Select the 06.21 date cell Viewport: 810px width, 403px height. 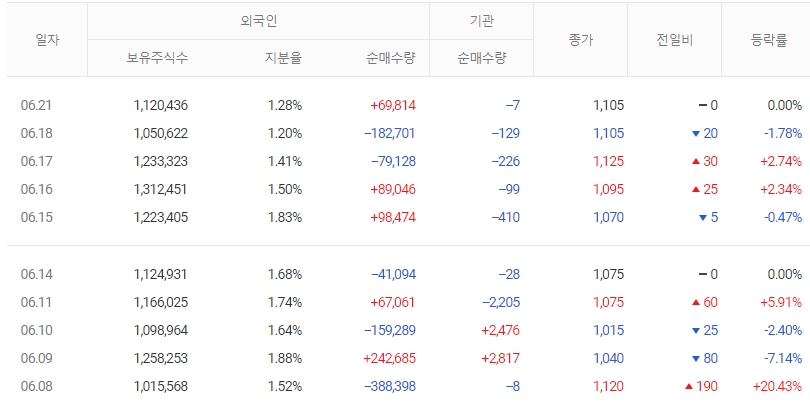[x=37, y=106]
